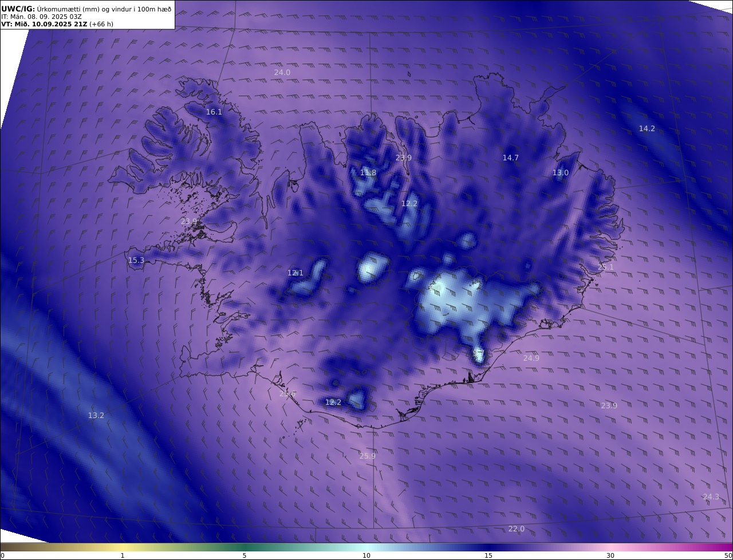This screenshot has height=560, width=733.
Task: Click the 13.0 value label
Action: click(x=560, y=172)
